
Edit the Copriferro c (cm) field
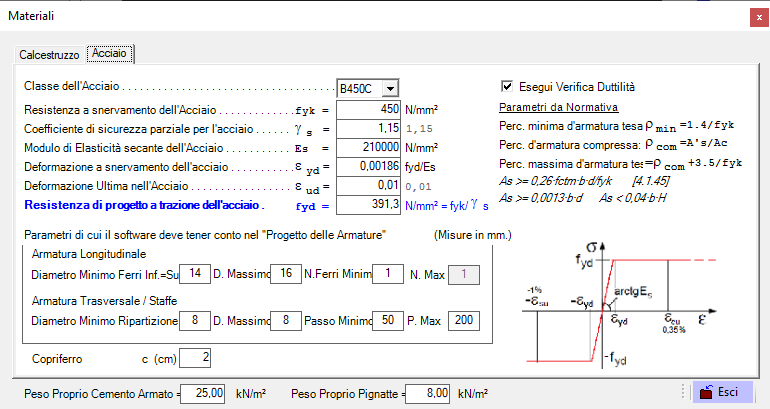[x=195, y=358]
